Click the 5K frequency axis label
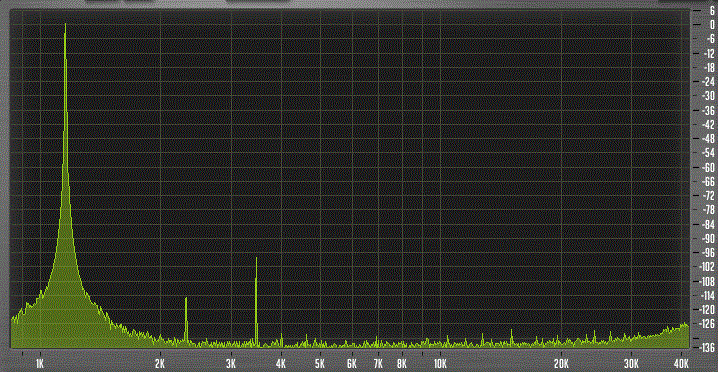The height and width of the screenshot is (372, 718). [x=320, y=364]
